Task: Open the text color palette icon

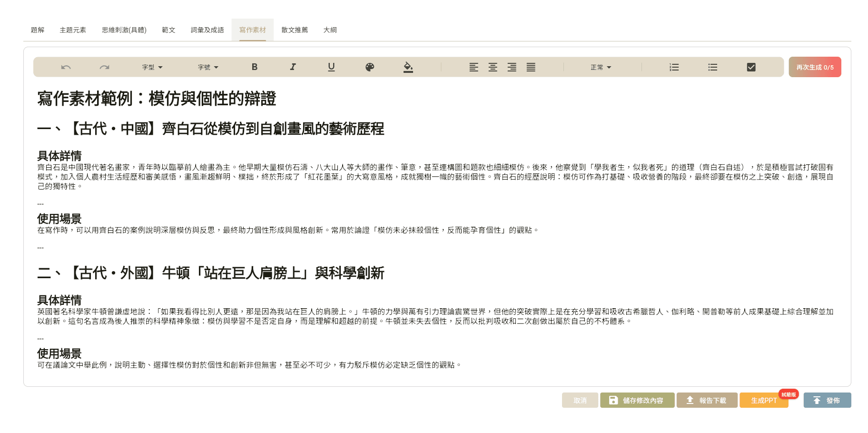Action: click(370, 67)
